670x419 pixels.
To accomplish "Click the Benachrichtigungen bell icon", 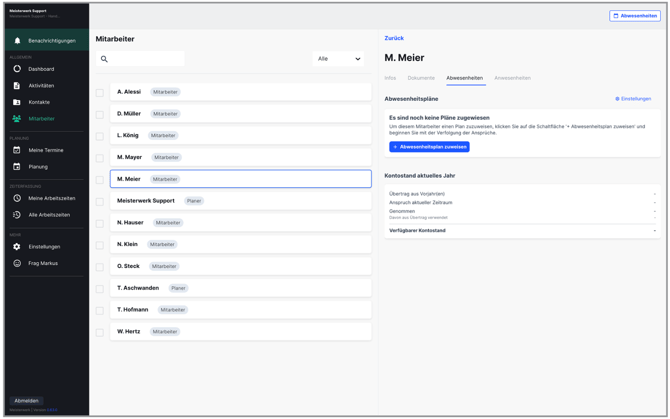I will 17,41.
